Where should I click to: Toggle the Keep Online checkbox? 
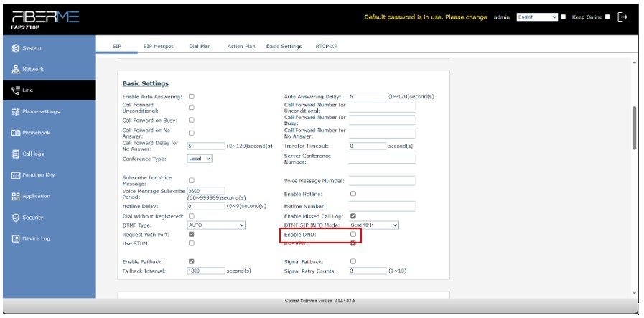coord(607,17)
